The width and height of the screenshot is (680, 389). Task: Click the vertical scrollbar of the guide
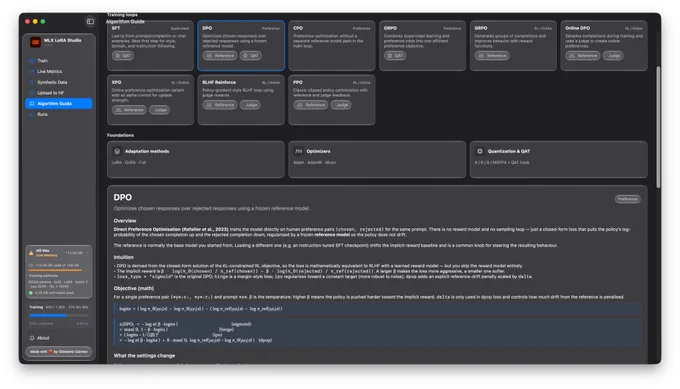[658, 127]
